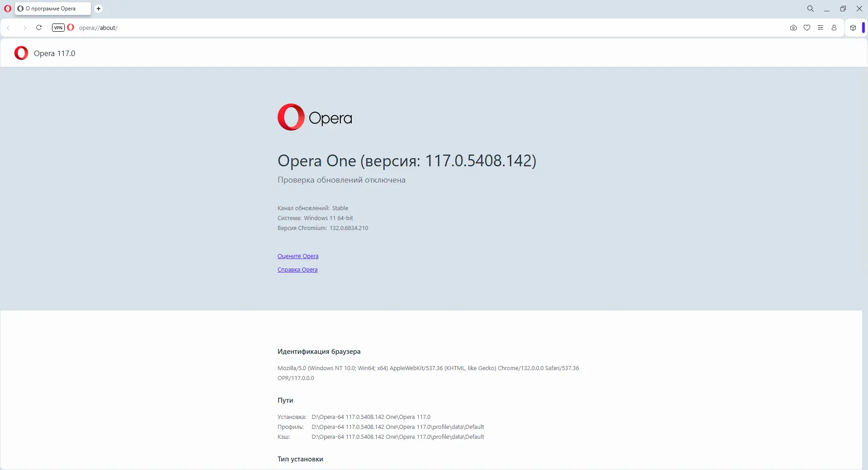Click the "Кэш" cache path value
The height and width of the screenshot is (470, 868).
398,437
